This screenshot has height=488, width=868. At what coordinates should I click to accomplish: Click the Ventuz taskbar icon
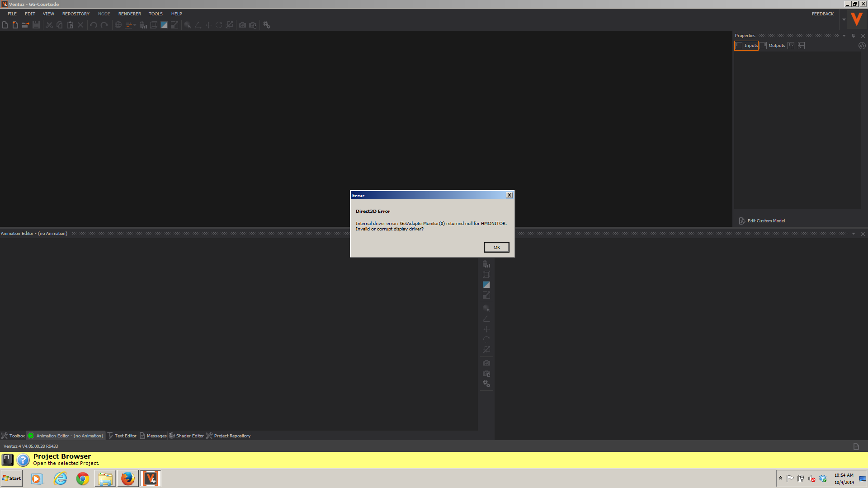(151, 478)
